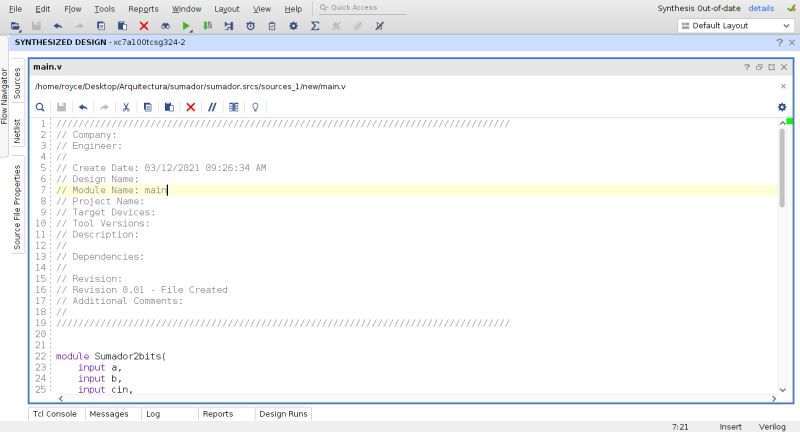The image size is (800, 432).
Task: Open the Netlist side tab
Action: click(17, 131)
